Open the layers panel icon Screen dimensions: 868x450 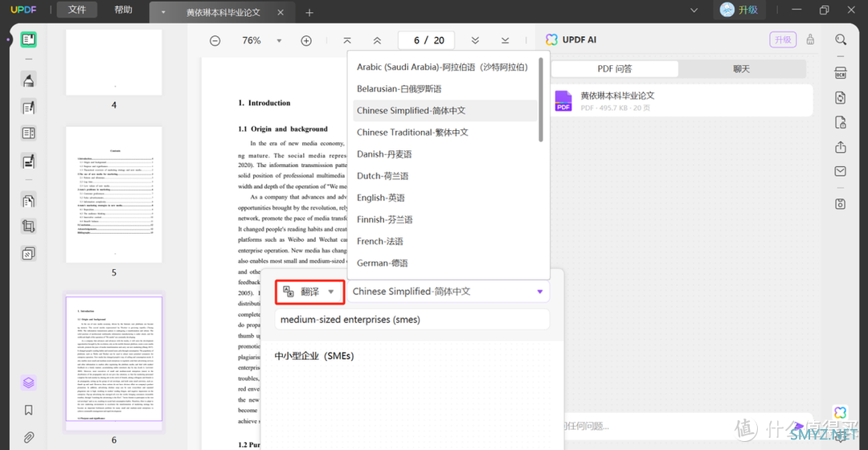(x=29, y=382)
